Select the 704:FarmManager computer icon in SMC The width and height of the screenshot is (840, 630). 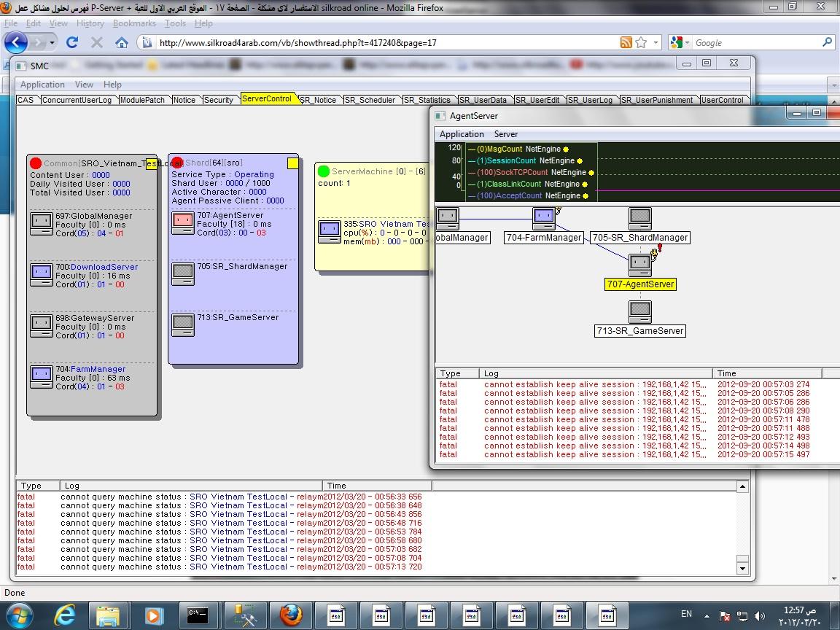tap(42, 377)
